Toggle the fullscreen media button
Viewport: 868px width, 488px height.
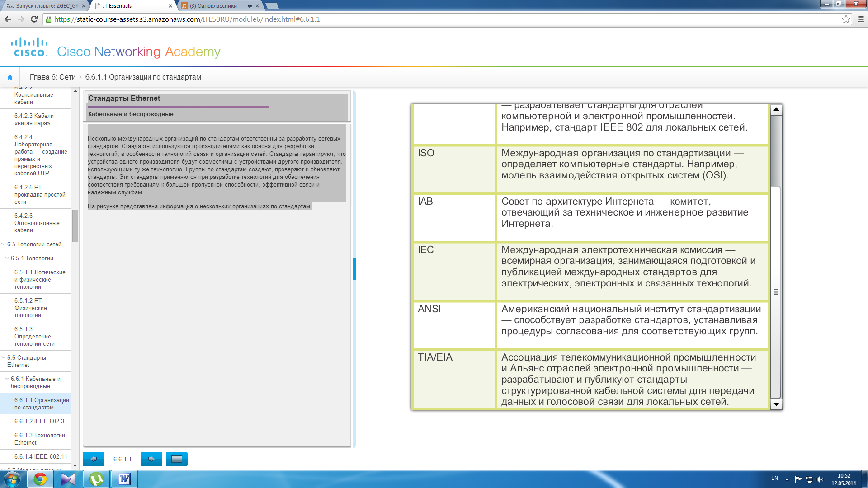pos(177,459)
